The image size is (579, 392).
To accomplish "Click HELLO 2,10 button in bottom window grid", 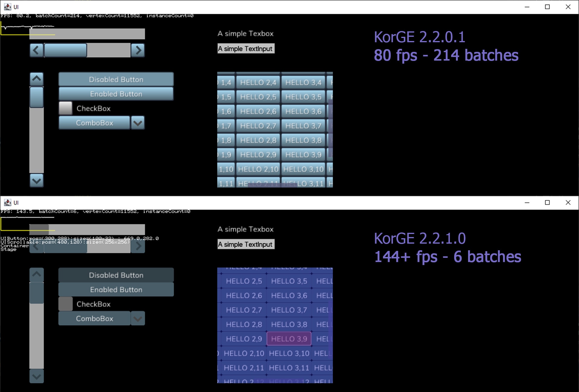I will point(244,353).
